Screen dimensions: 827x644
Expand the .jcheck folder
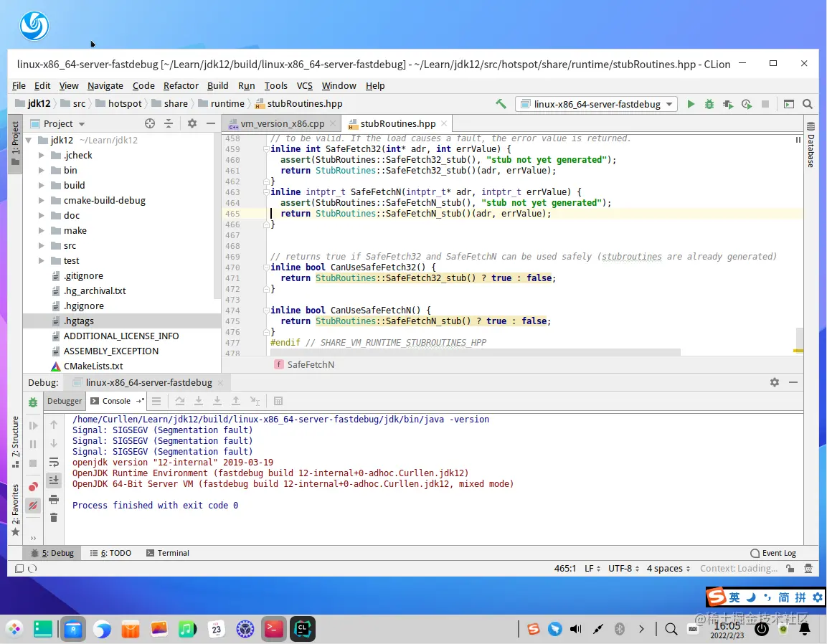[x=41, y=155]
